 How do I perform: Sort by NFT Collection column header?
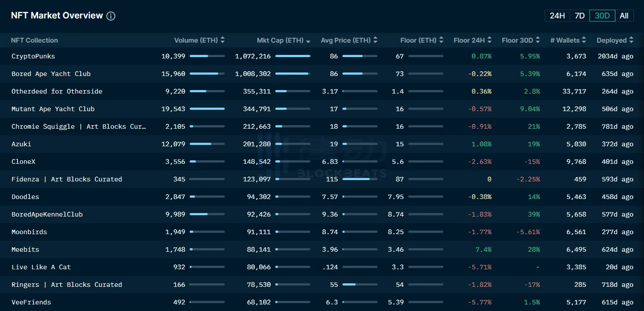[34, 40]
